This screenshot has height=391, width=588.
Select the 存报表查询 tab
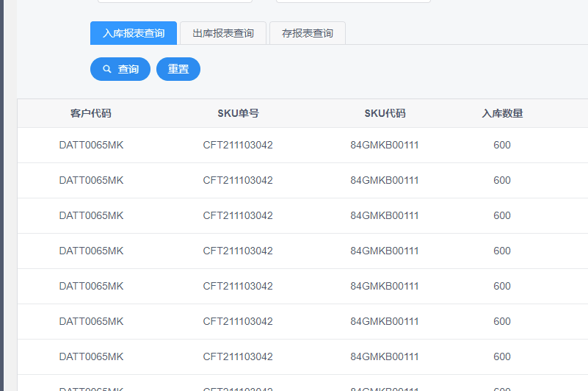[308, 33]
